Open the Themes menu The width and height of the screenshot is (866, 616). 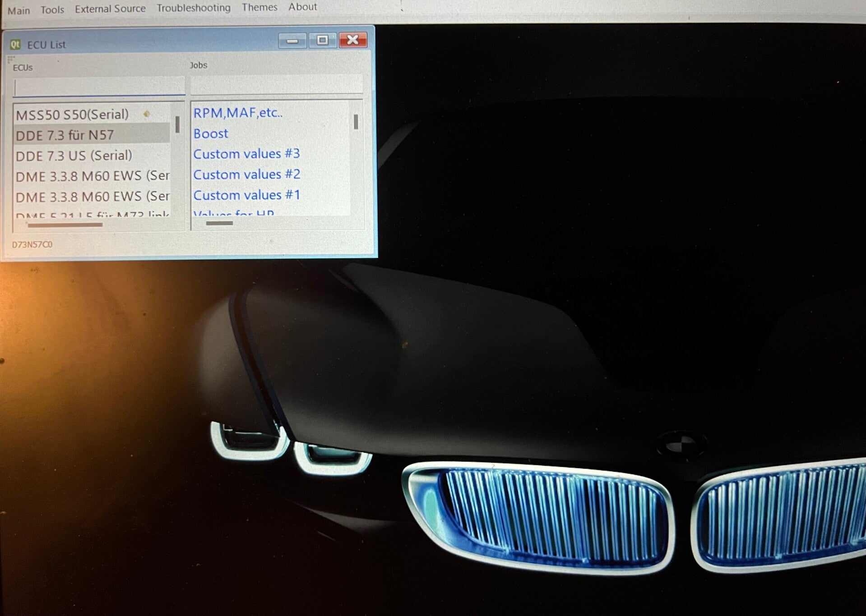tap(259, 7)
